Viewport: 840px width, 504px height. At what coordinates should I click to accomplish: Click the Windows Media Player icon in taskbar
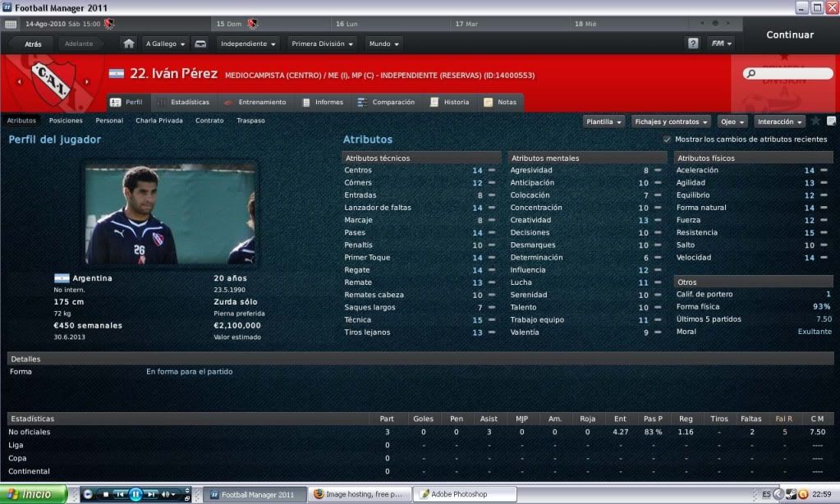88,494
